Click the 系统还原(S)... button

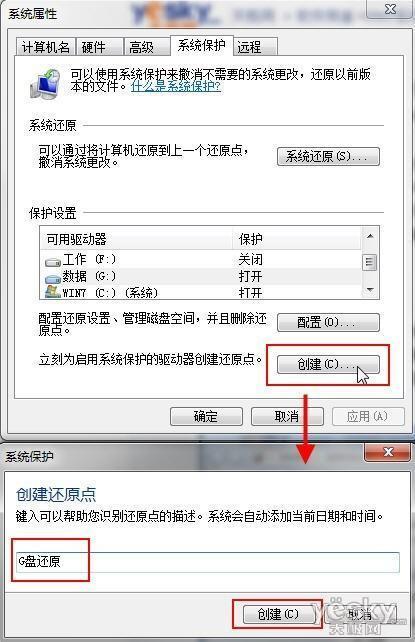click(x=328, y=156)
